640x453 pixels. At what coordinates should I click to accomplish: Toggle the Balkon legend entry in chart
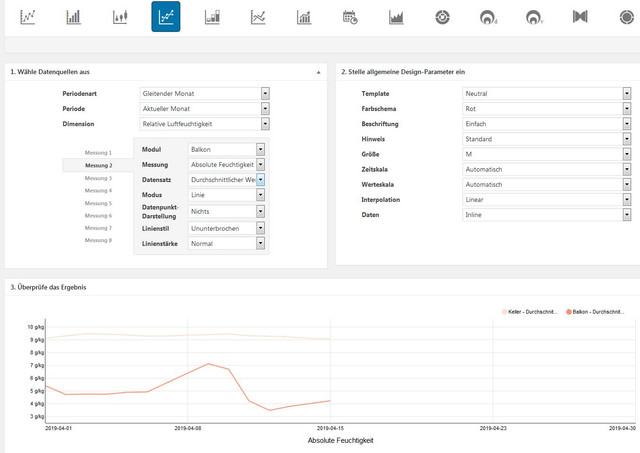tap(595, 312)
